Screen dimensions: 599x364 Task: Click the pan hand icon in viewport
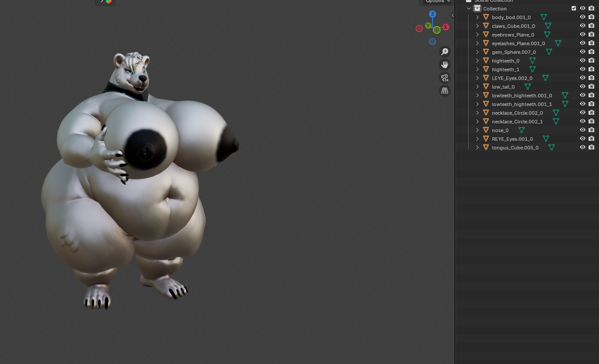(445, 65)
